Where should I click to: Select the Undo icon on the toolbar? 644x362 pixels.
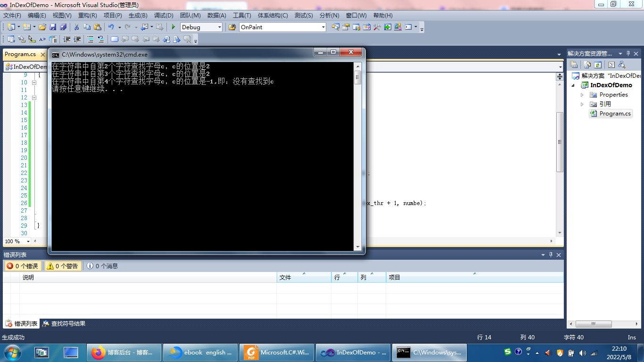pos(110,27)
